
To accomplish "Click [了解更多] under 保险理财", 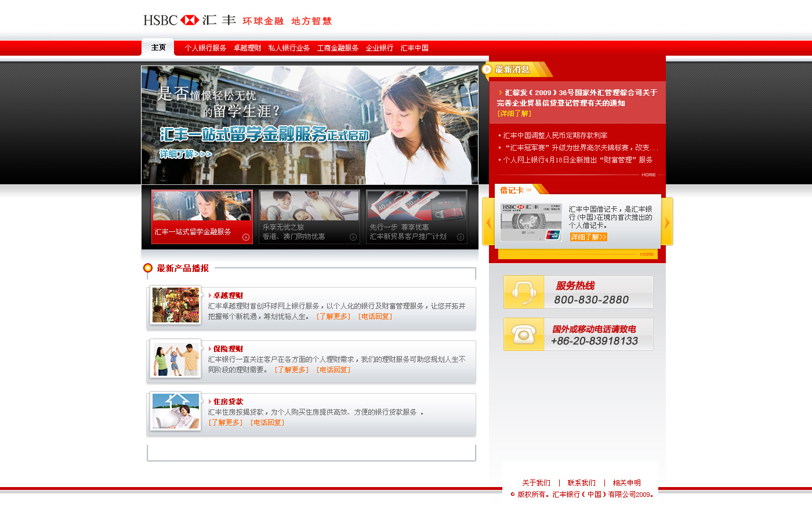I will 292,370.
